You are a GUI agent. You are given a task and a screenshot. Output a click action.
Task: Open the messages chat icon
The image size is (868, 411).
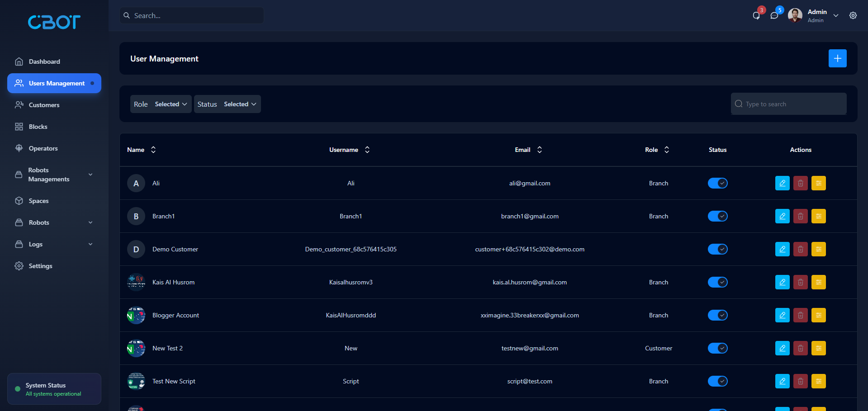774,15
